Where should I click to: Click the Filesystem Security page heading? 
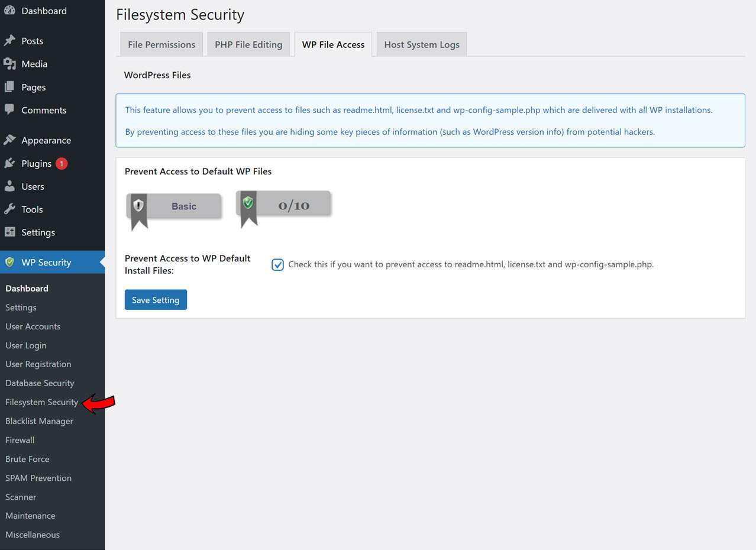pyautogui.click(x=180, y=15)
